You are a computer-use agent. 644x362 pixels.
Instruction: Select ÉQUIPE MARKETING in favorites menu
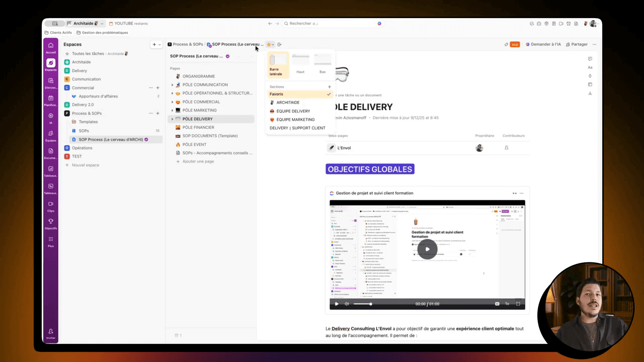[295, 120]
